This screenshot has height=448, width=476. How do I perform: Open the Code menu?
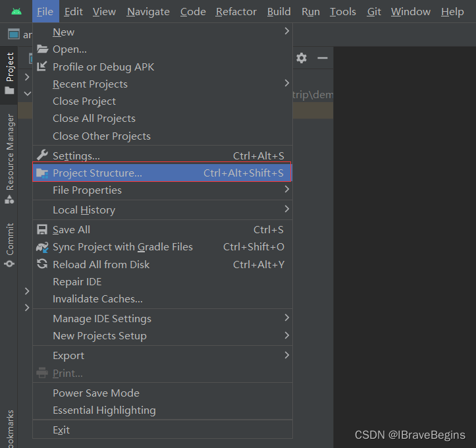[193, 12]
